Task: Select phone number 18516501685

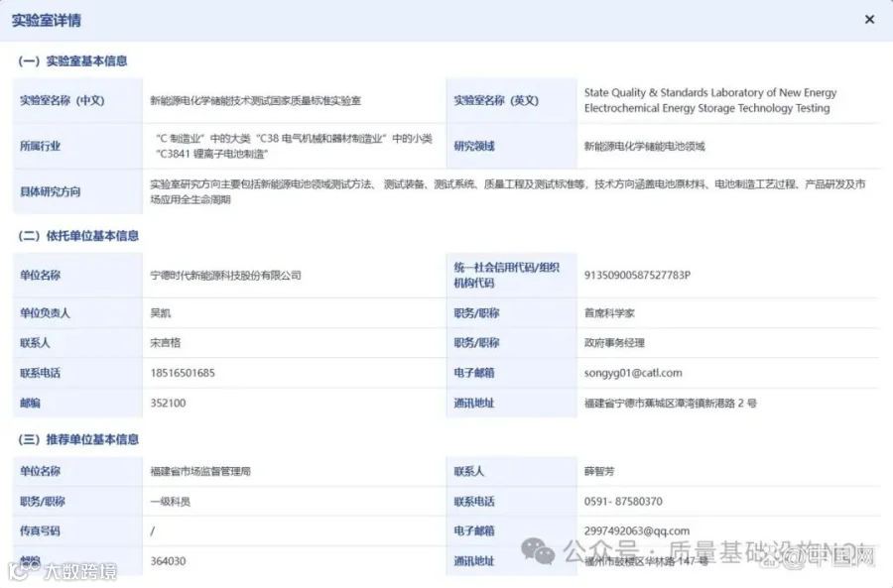Action: coord(183,374)
